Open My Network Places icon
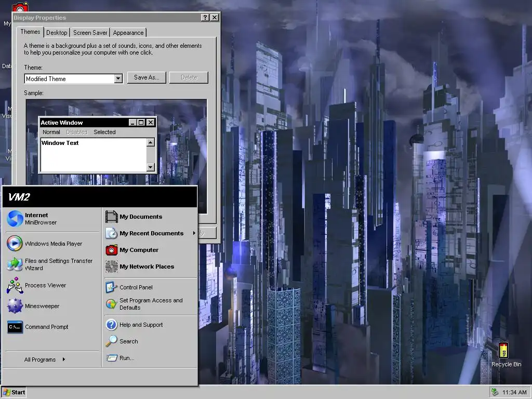Viewport: 532px width, 399px height. point(111,267)
